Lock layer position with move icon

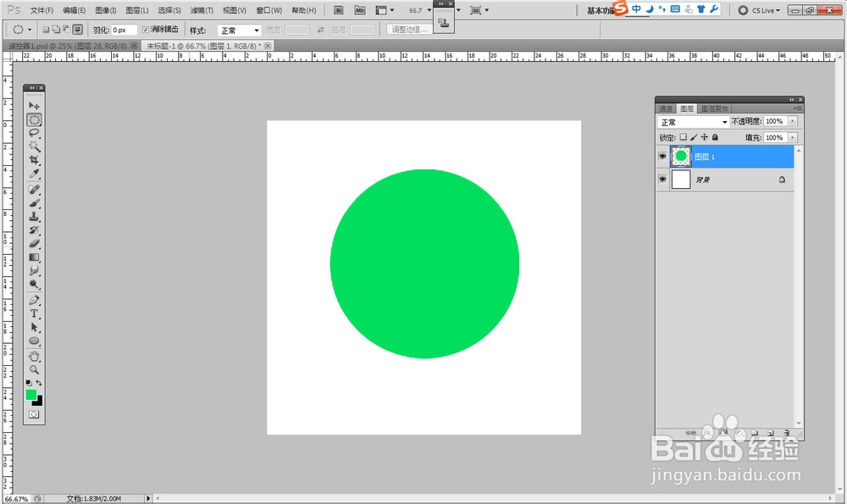point(705,137)
